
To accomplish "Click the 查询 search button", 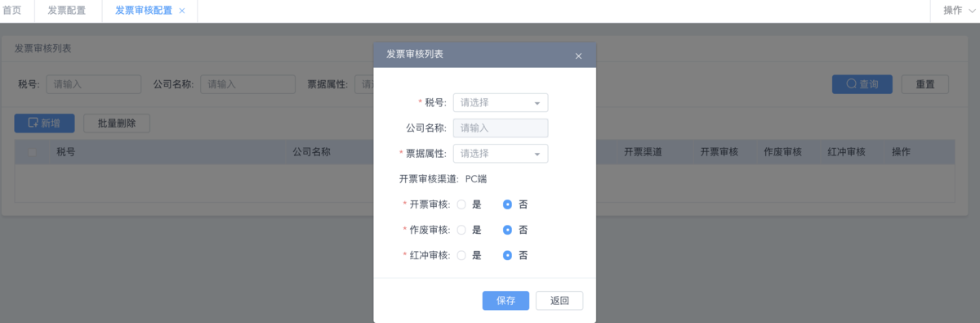I will click(x=862, y=84).
